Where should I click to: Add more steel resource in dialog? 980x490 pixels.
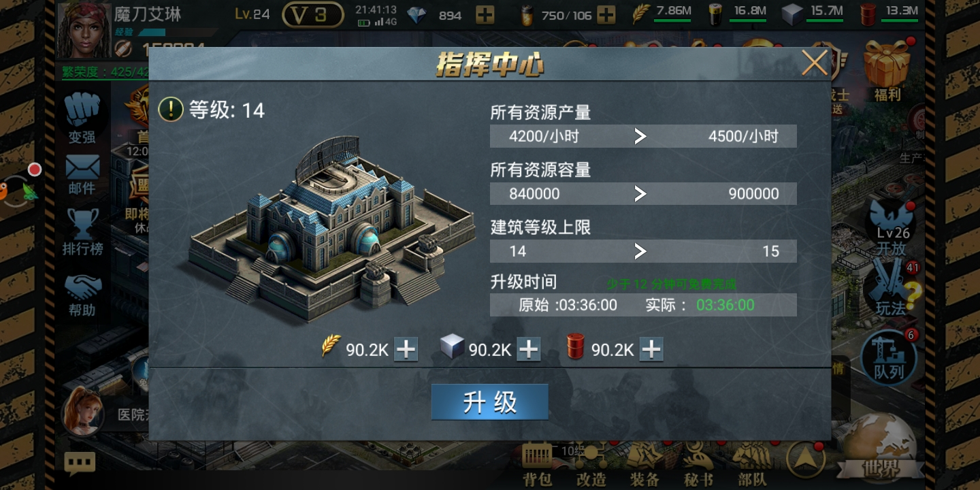coord(529,349)
